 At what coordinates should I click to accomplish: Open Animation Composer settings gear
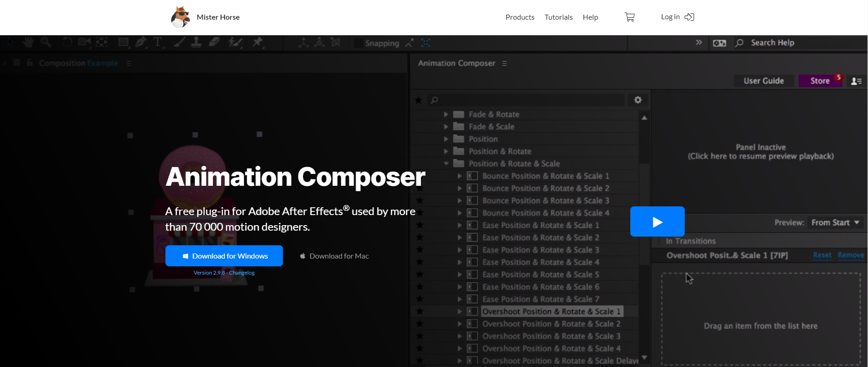638,100
